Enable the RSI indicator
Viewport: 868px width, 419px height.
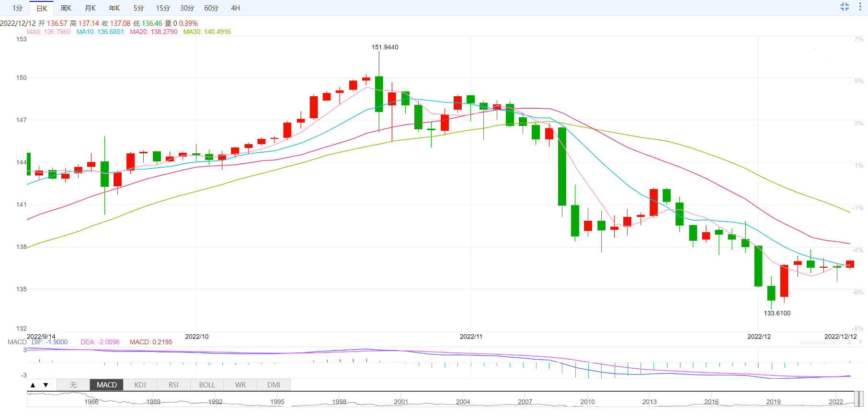(173, 385)
